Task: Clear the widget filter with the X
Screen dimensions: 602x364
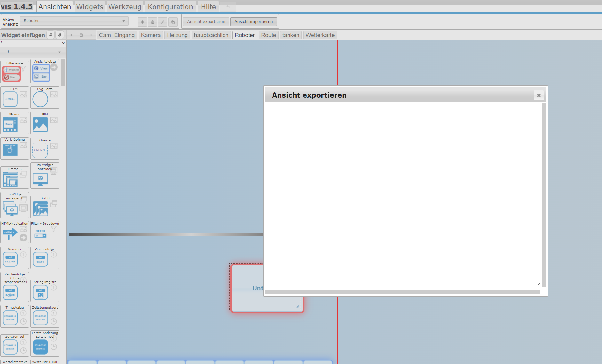Action: (x=63, y=43)
